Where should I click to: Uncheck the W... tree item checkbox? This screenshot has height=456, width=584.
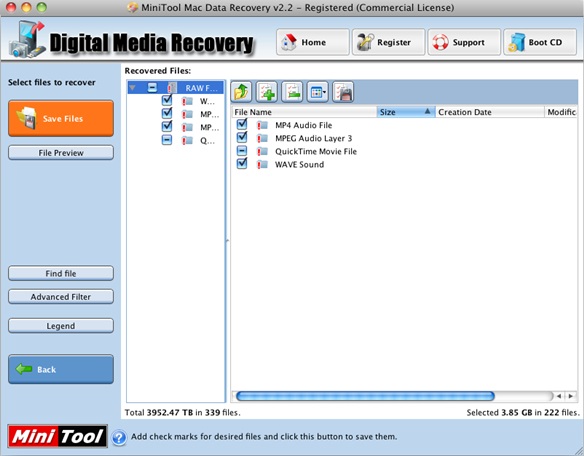(x=167, y=101)
